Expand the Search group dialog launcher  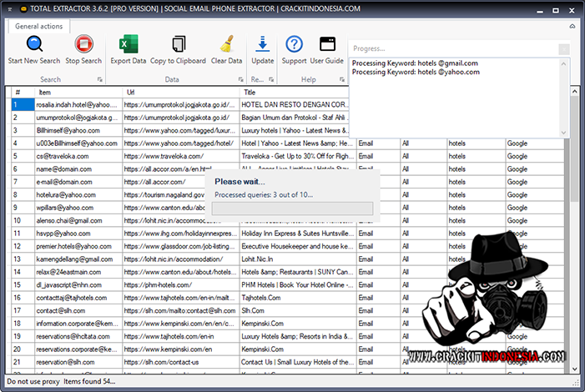click(99, 80)
